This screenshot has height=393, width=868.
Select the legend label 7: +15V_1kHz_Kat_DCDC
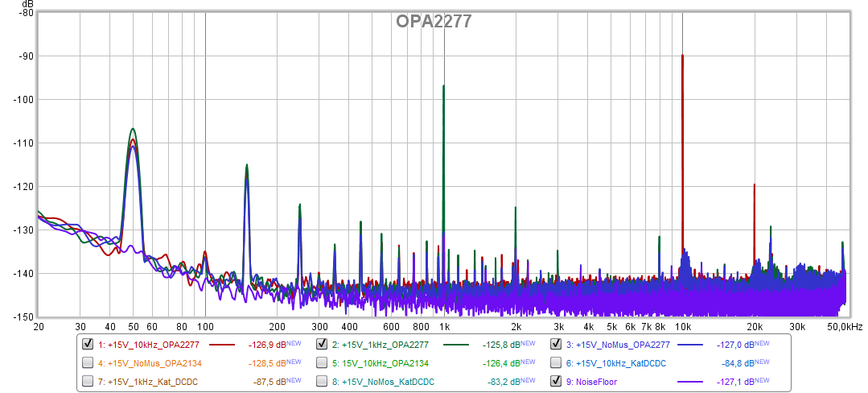click(148, 382)
